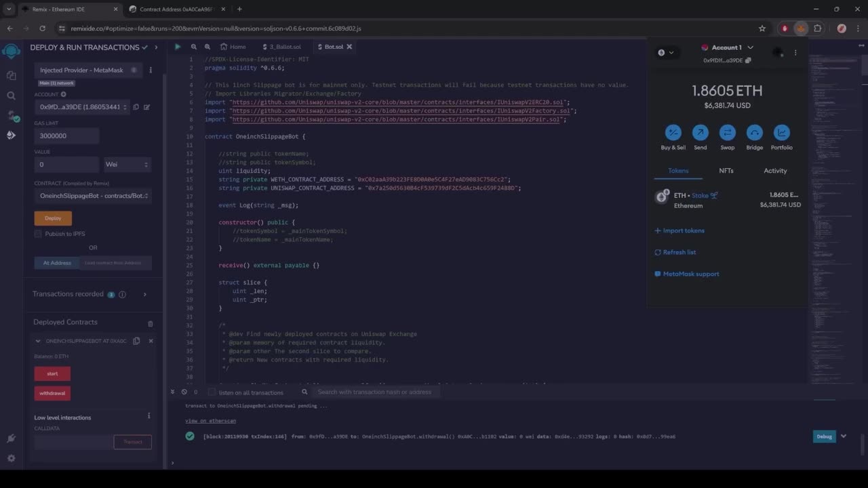The height and width of the screenshot is (488, 868).
Task: Zoom out the editor font
Action: tap(193, 47)
